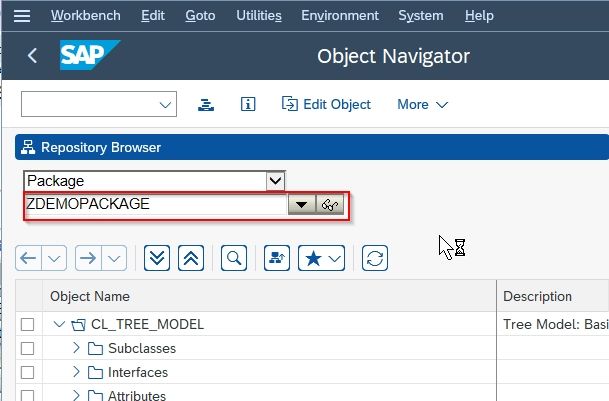The height and width of the screenshot is (401, 609).
Task: Open the forward navigation history dropdown
Action: (x=114, y=258)
